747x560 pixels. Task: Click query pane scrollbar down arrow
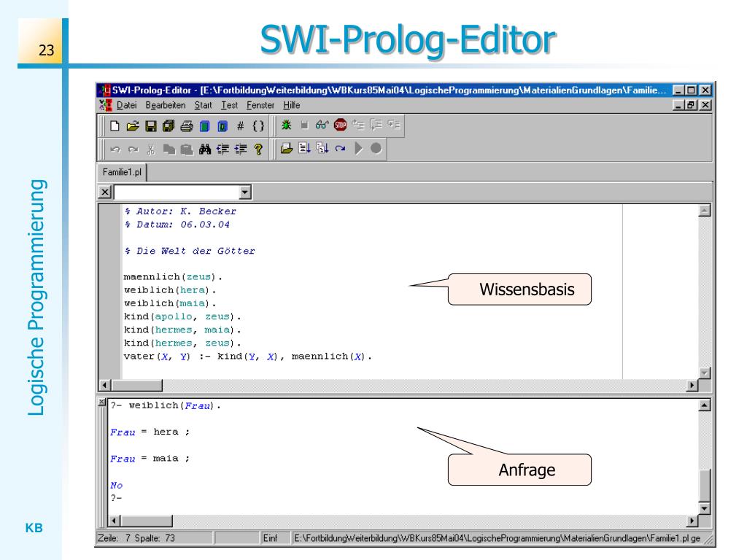pos(704,508)
